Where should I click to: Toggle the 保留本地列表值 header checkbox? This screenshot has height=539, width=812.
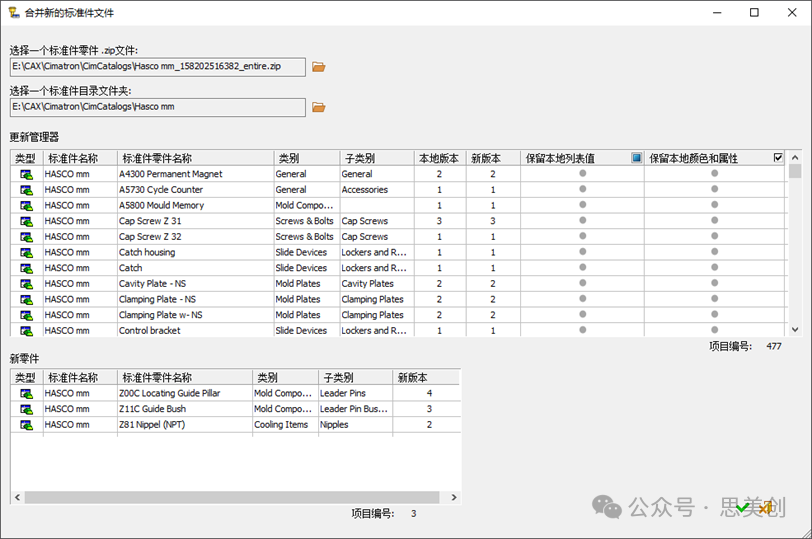click(x=636, y=157)
